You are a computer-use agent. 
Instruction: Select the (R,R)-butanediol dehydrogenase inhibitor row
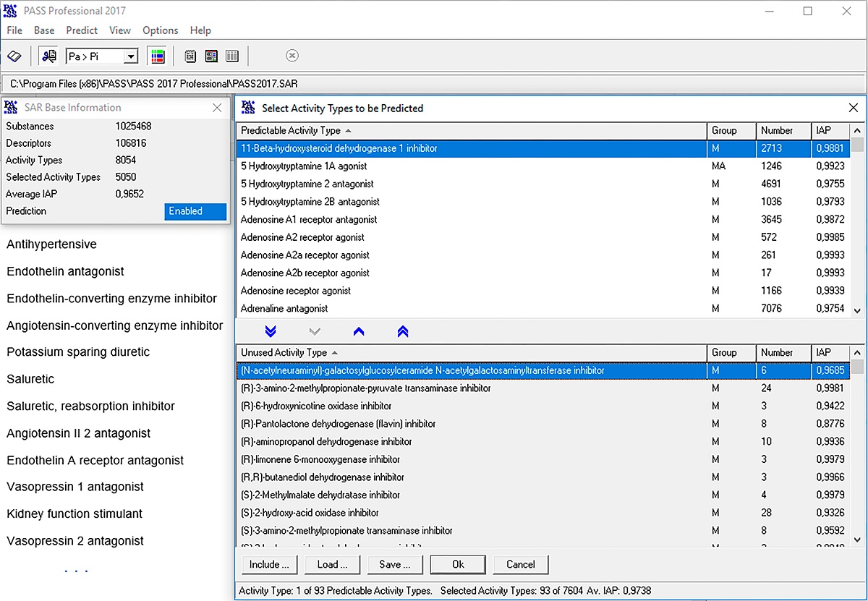tap(543, 477)
